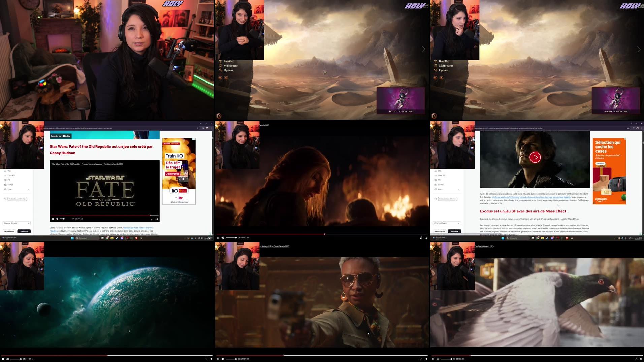Select the PC platform icon in IGN sidebar

[5, 180]
